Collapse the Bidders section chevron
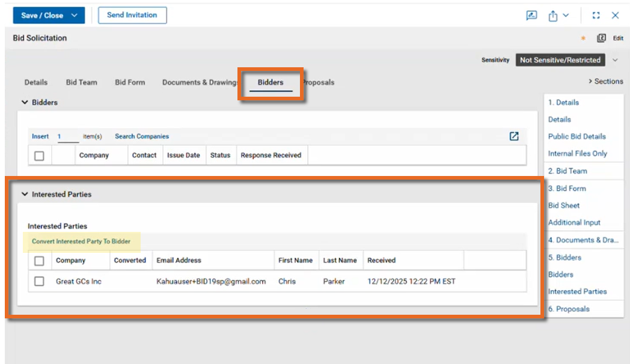This screenshot has width=630, height=364. click(x=25, y=103)
